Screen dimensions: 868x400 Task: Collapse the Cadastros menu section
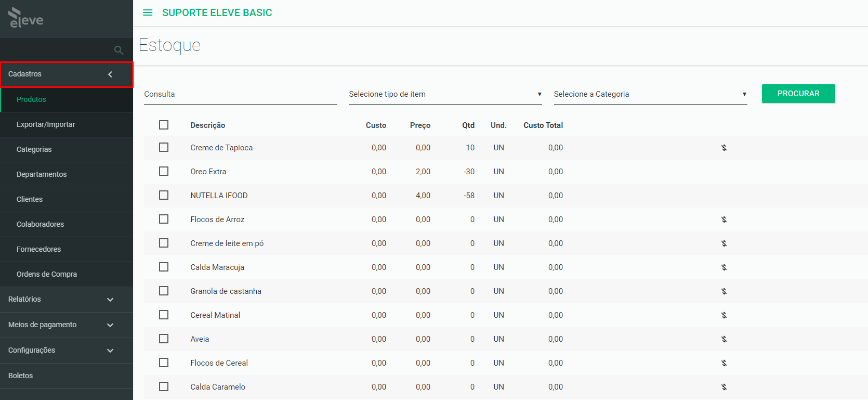point(67,74)
